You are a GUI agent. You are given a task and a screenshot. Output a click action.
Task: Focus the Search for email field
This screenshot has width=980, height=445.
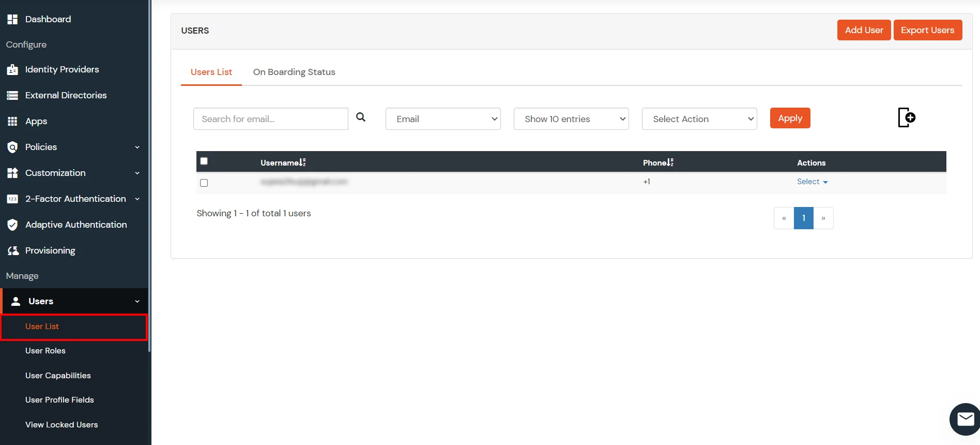click(x=271, y=118)
